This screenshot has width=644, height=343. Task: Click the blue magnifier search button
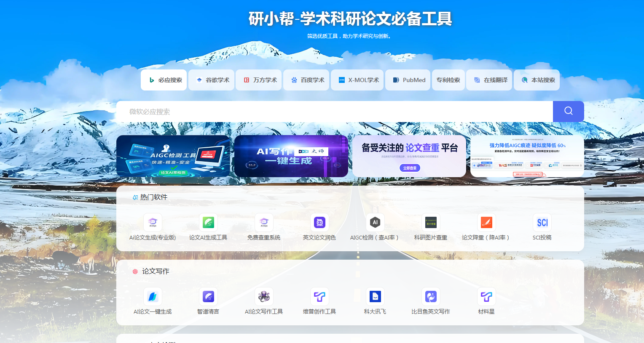pyautogui.click(x=568, y=111)
